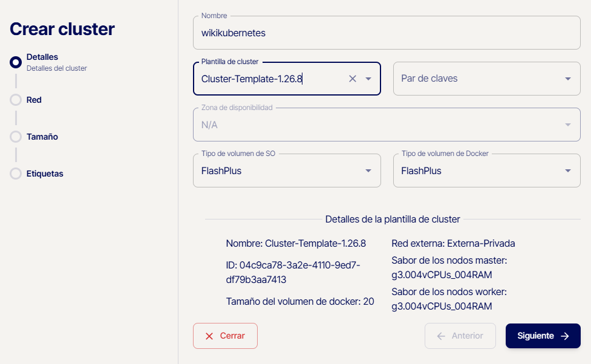Click the Zona de disponibilidad dropdown arrow

(x=567, y=125)
